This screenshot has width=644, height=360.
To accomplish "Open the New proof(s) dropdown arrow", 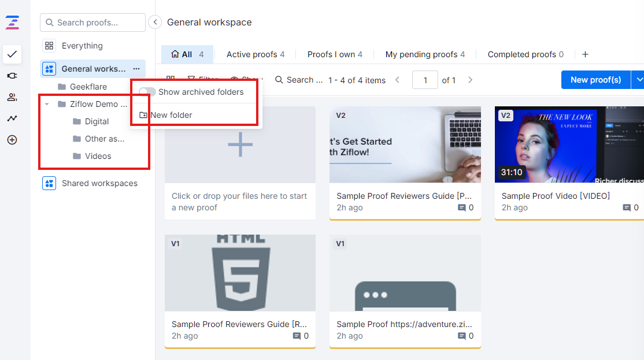I will tap(638, 80).
